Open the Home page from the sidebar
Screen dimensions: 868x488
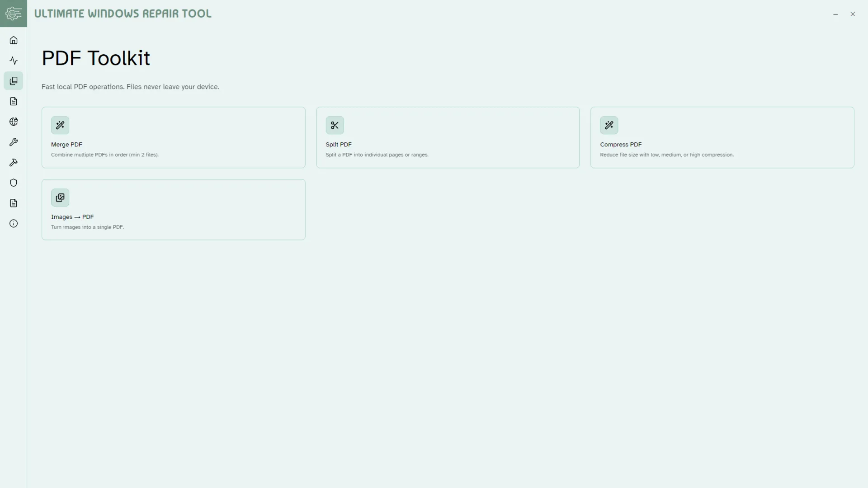tap(14, 40)
